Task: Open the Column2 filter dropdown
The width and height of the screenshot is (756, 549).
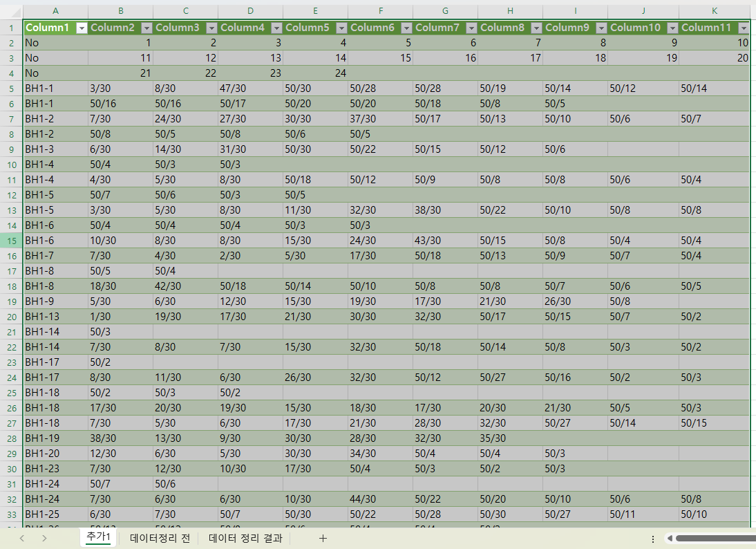Action: [147, 28]
